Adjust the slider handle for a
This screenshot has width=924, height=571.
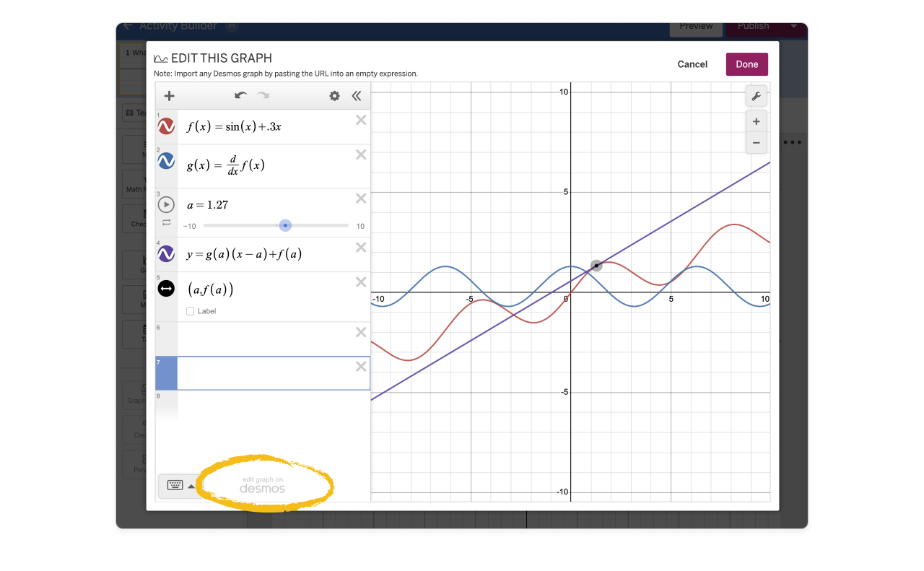pos(286,225)
